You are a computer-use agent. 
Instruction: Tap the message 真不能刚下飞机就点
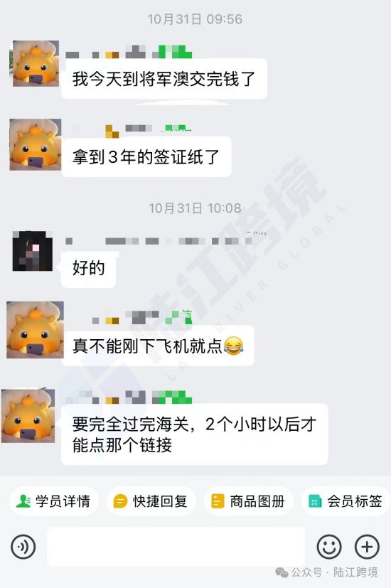[x=158, y=346]
